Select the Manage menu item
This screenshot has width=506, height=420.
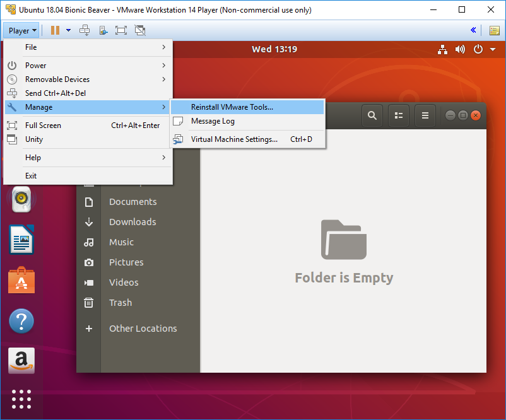pos(88,107)
